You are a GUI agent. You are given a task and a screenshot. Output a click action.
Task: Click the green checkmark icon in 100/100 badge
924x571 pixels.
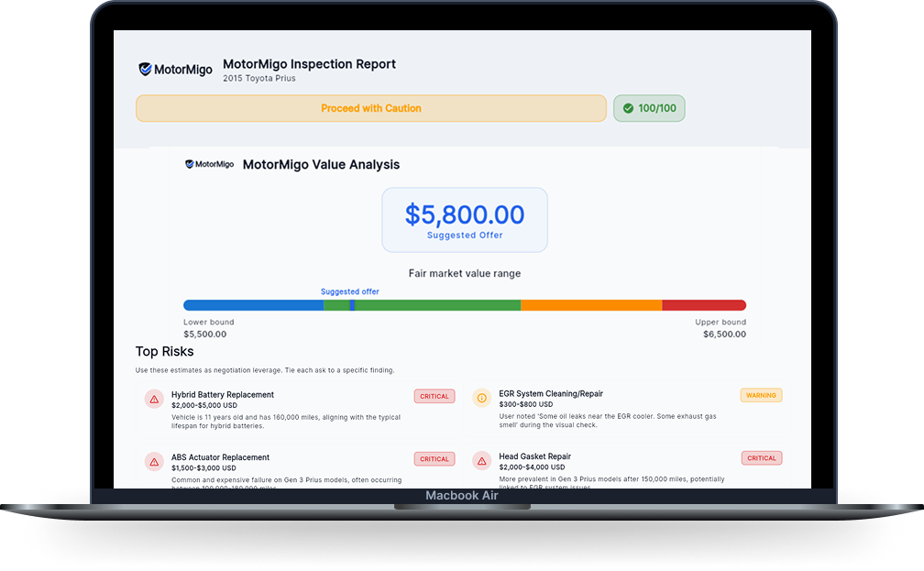click(x=628, y=108)
